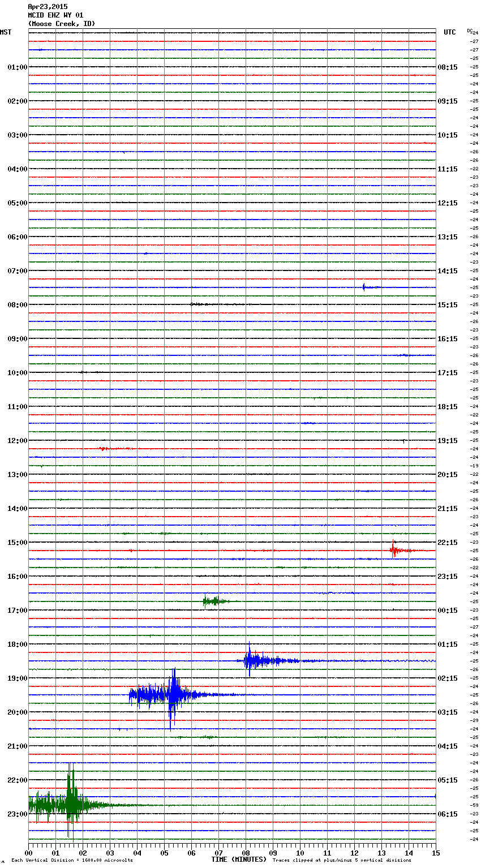The height and width of the screenshot is (868, 481).
Task: Select the 11:00 MST row label
Action: tap(18, 407)
